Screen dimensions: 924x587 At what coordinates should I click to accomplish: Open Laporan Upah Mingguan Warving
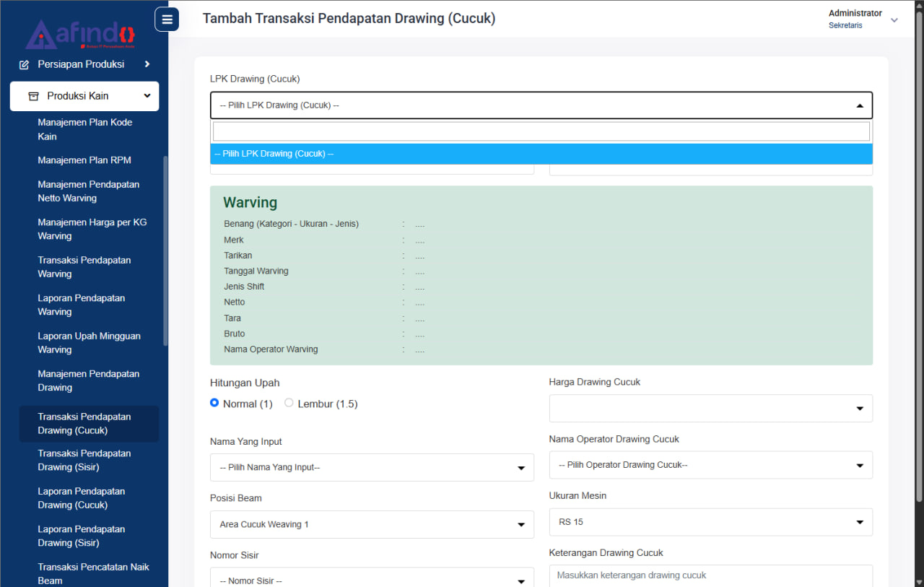[x=90, y=343]
